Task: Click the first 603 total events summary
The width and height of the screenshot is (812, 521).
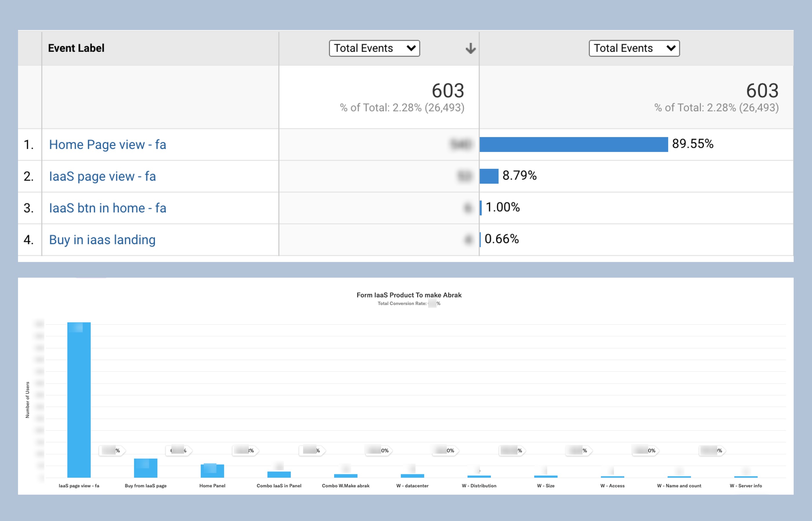Action: click(x=448, y=91)
